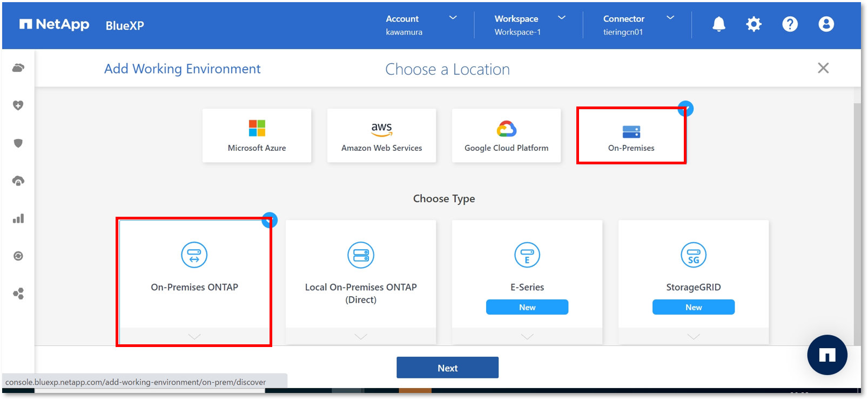This screenshot has width=868, height=400.
Task: Open the BlueXP home link
Action: 125,25
